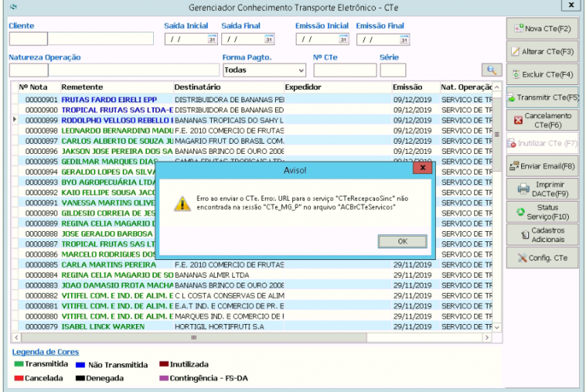Open Nova CTe(F2) button
The image size is (586, 392).
542,29
